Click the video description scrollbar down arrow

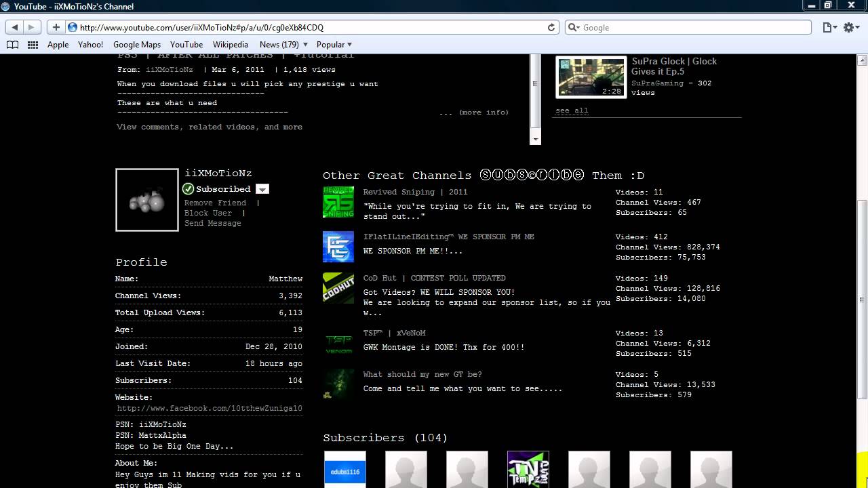[x=535, y=140]
